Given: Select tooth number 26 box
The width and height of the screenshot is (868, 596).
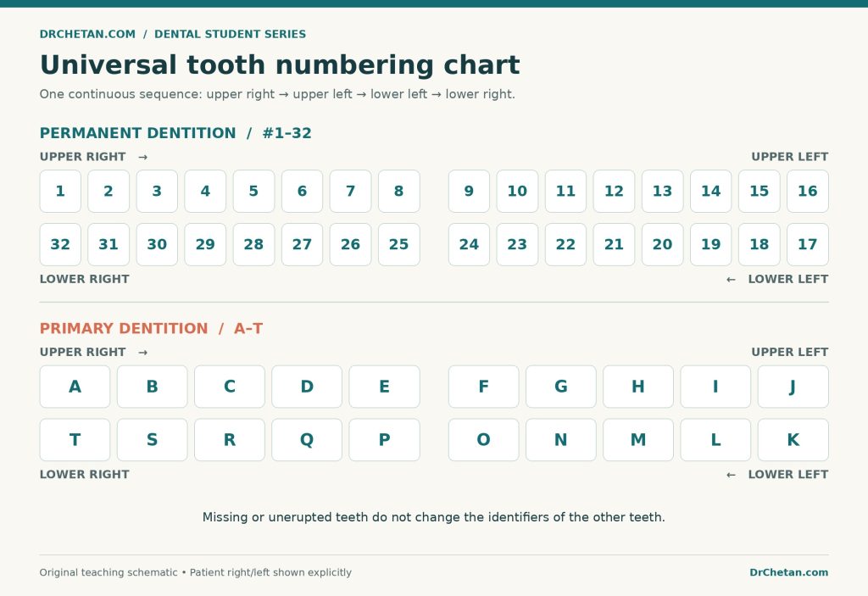Looking at the screenshot, I should click(x=350, y=244).
